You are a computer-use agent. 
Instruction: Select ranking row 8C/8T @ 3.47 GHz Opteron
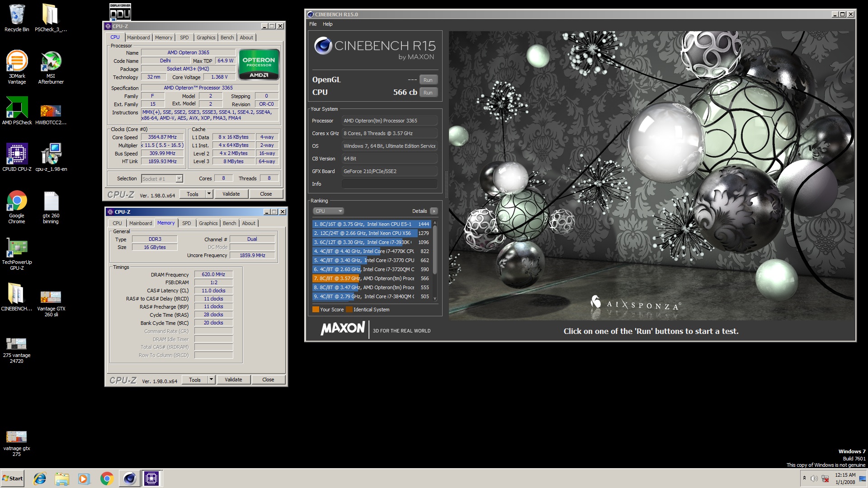371,287
